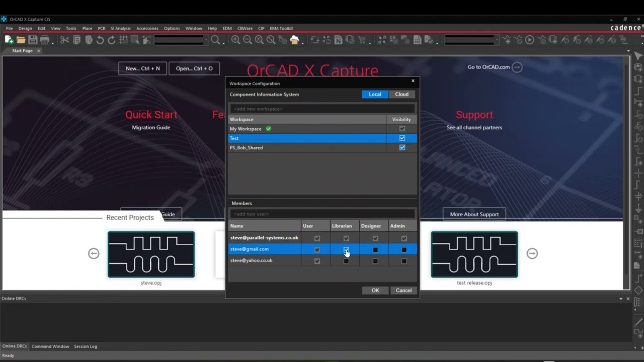Open the EMA Toolkit menu
This screenshot has width=644, height=362.
(x=281, y=29)
